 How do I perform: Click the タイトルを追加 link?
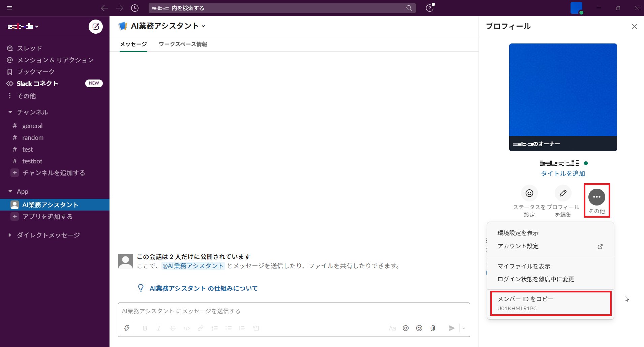(x=563, y=173)
